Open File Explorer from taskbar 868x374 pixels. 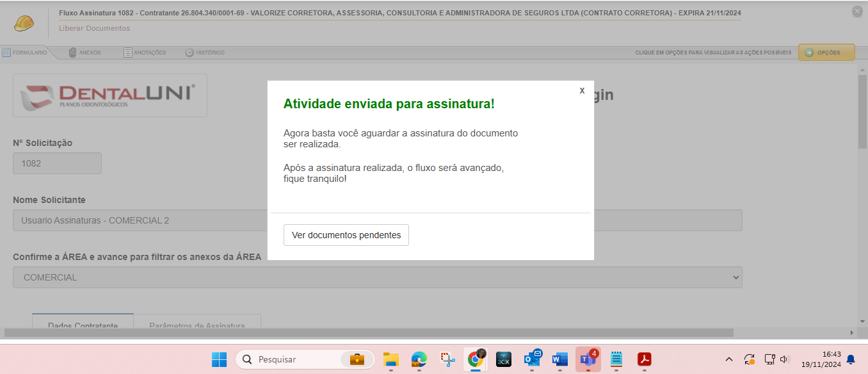[x=390, y=359]
